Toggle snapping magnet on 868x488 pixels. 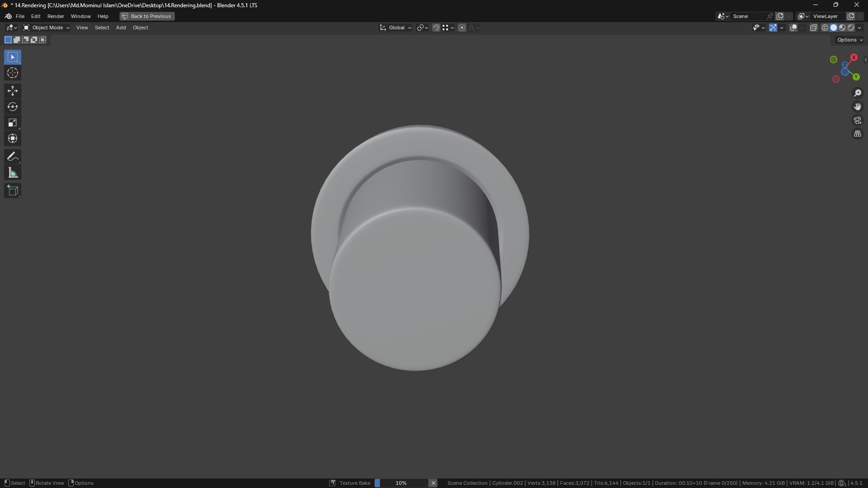point(436,28)
